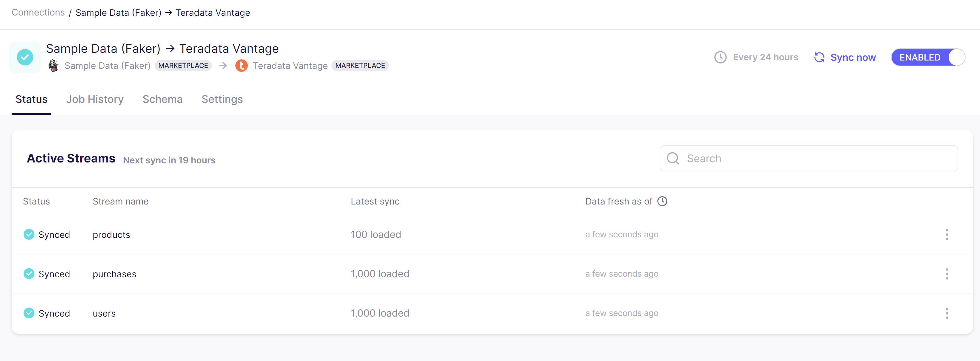Click the Status tab to reload status view

coord(31,98)
